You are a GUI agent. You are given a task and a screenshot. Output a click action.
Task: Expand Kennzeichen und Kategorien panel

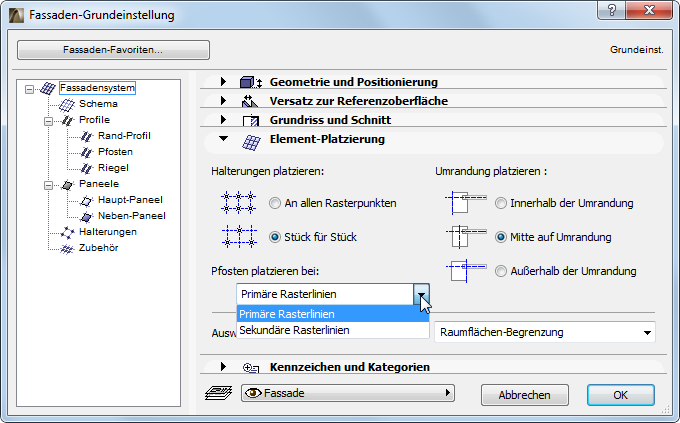[x=223, y=367]
